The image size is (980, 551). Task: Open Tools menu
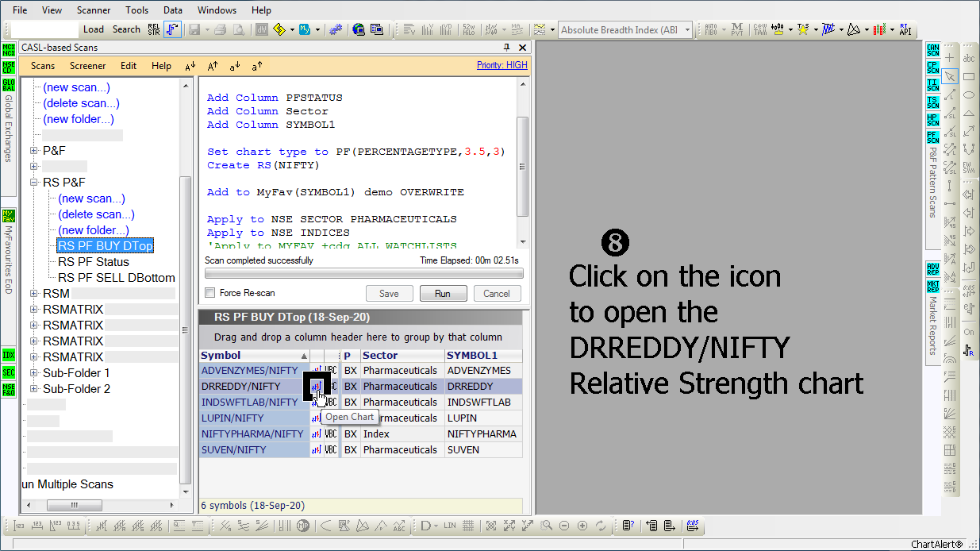(137, 10)
